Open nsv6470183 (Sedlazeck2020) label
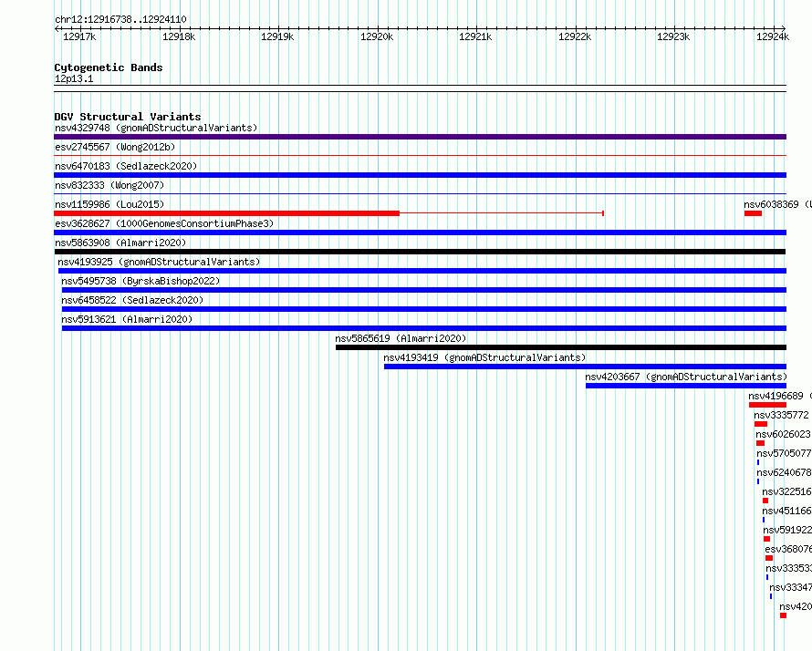Screen dimensions: 812x651 (x=126, y=166)
